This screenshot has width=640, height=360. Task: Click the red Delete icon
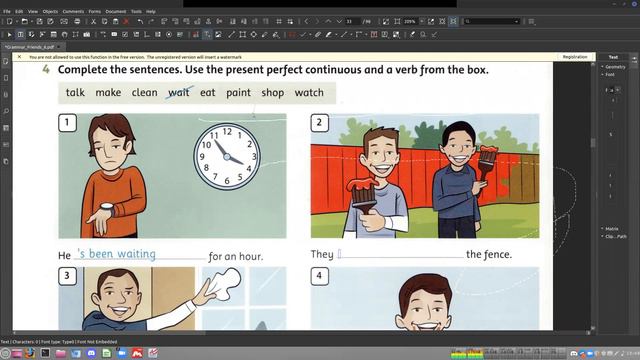(x=126, y=21)
